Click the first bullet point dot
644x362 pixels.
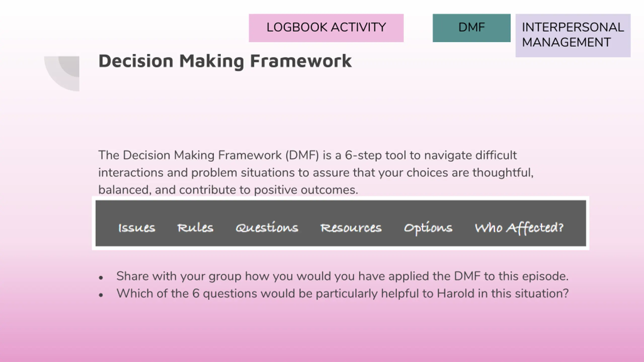click(101, 278)
